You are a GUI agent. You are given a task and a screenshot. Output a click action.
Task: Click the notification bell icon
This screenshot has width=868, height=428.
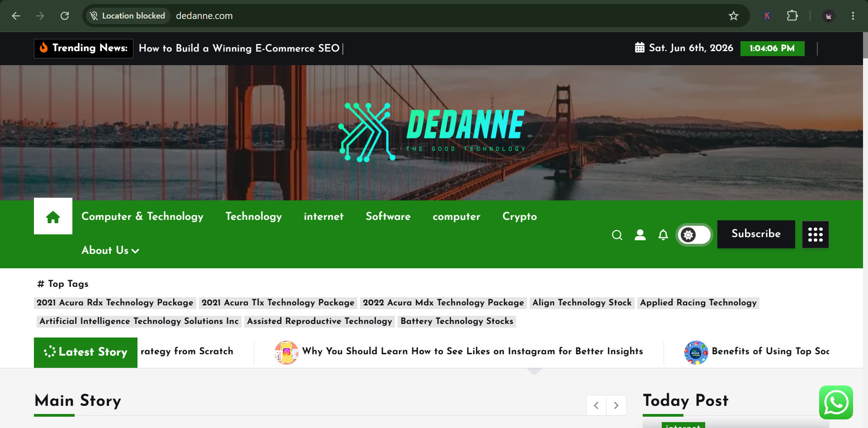(663, 235)
